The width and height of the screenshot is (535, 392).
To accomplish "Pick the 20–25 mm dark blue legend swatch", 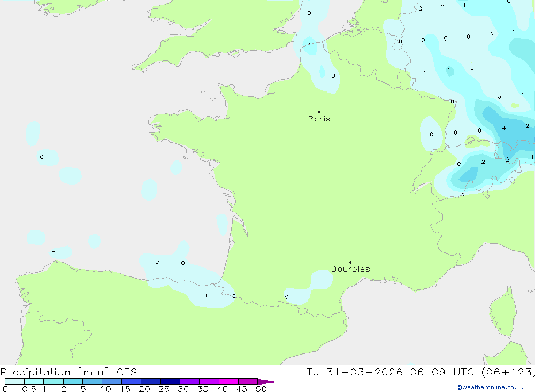I will pos(150,381).
